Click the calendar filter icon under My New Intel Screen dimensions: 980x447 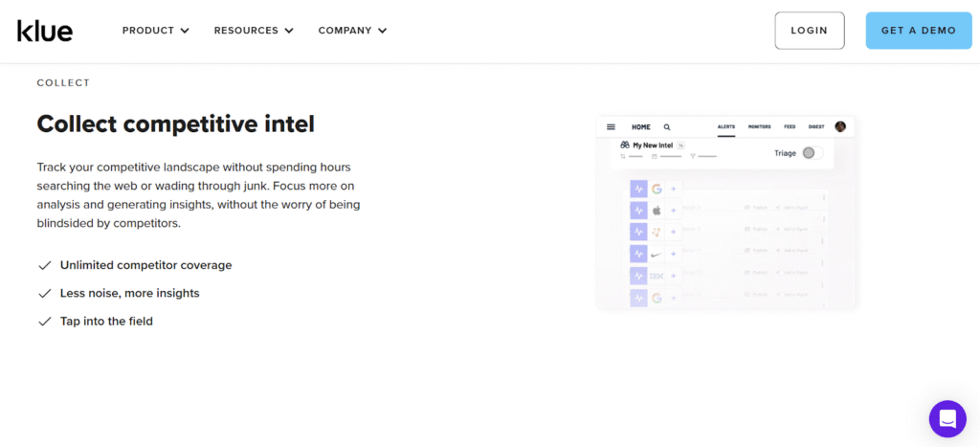click(654, 156)
